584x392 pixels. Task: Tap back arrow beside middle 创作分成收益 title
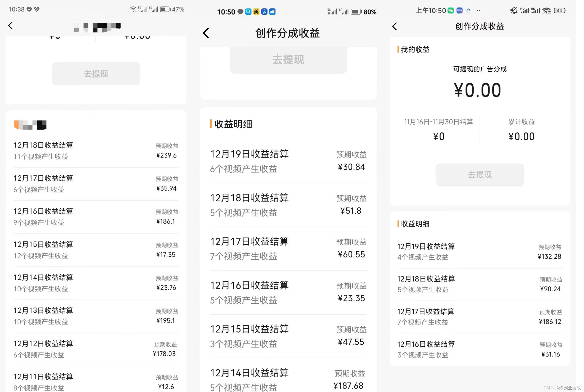[206, 33]
